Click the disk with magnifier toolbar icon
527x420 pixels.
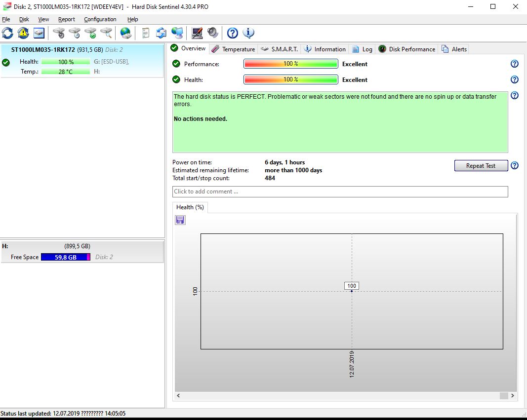point(106,33)
